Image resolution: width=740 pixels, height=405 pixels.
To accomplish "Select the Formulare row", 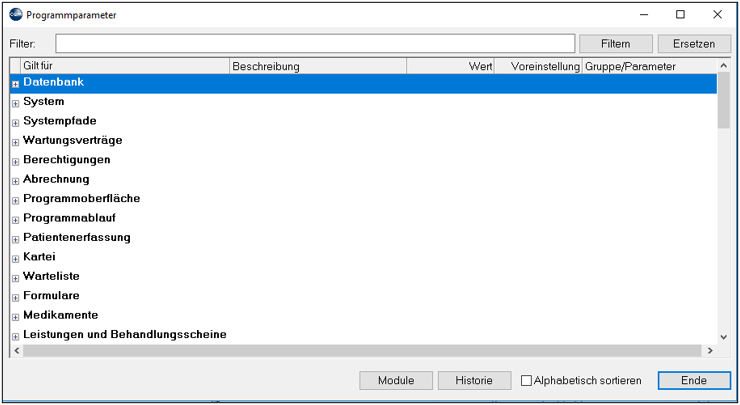I will (x=363, y=296).
